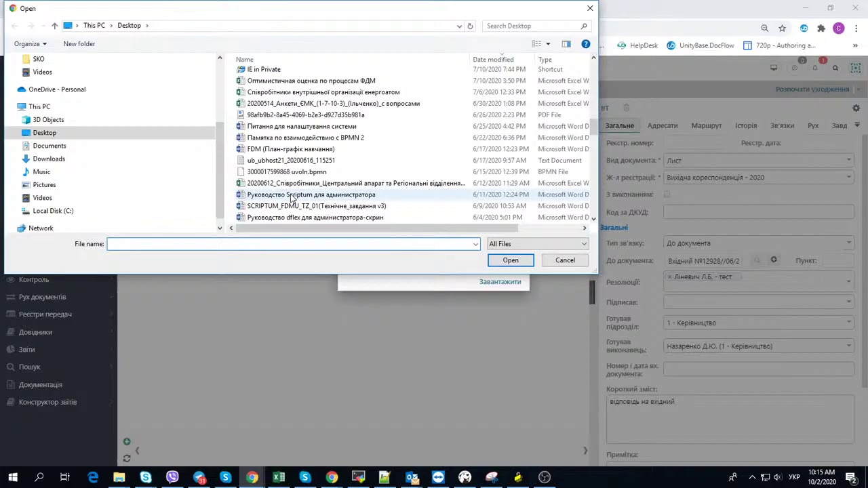868x488 pixels.
Task: Select the 3000017599868 uvoln.bpmn file
Action: click(x=287, y=172)
